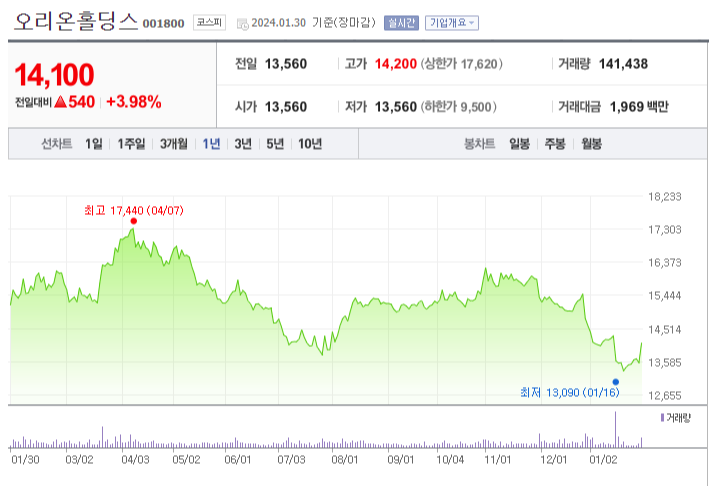Select the 5년 line chart tab
Screen dimensions: 709x486
[274, 144]
